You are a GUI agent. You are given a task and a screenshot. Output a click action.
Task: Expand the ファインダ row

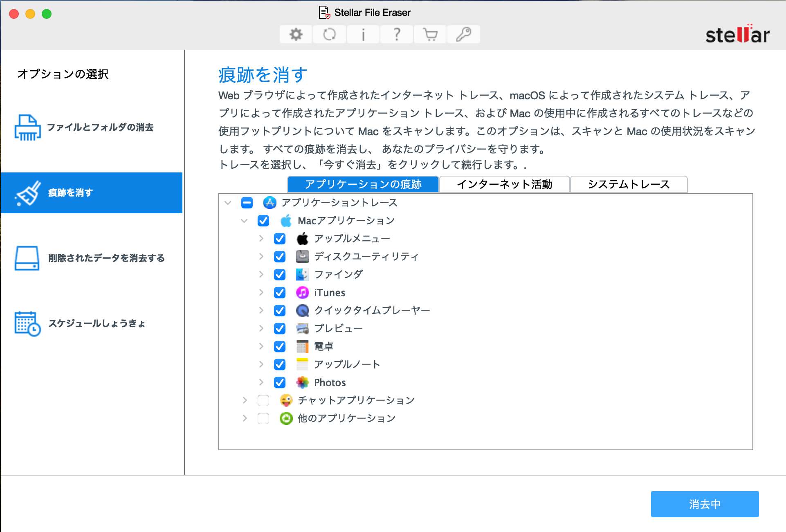coord(261,275)
